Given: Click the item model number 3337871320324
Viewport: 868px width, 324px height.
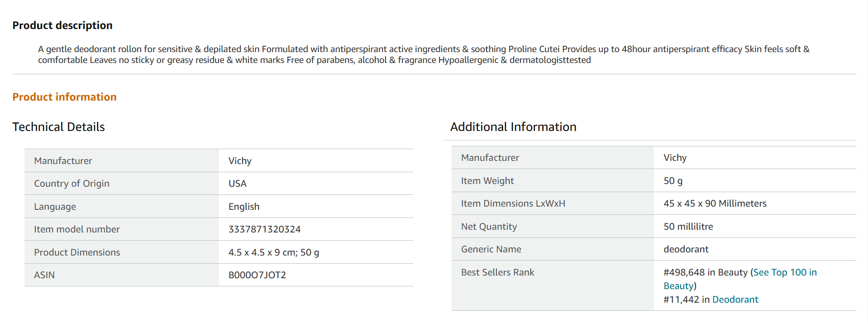Looking at the screenshot, I should [x=264, y=229].
